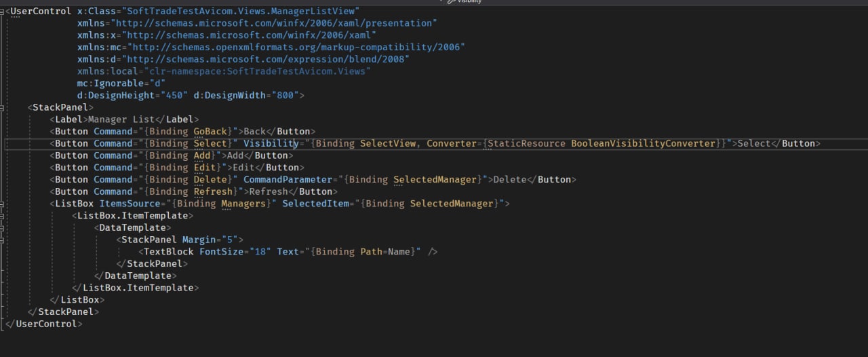Click the Managers binding name
This screenshot has height=357, width=868.
pos(243,204)
